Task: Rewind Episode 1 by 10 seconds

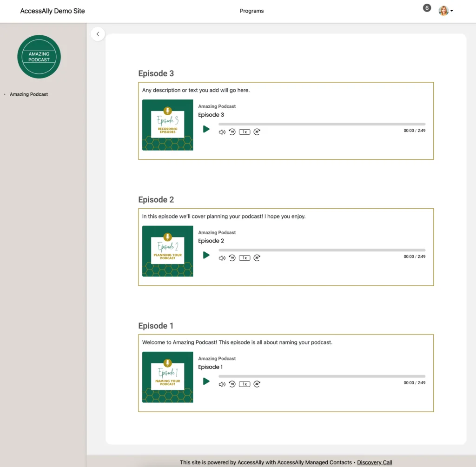Action: pos(232,384)
